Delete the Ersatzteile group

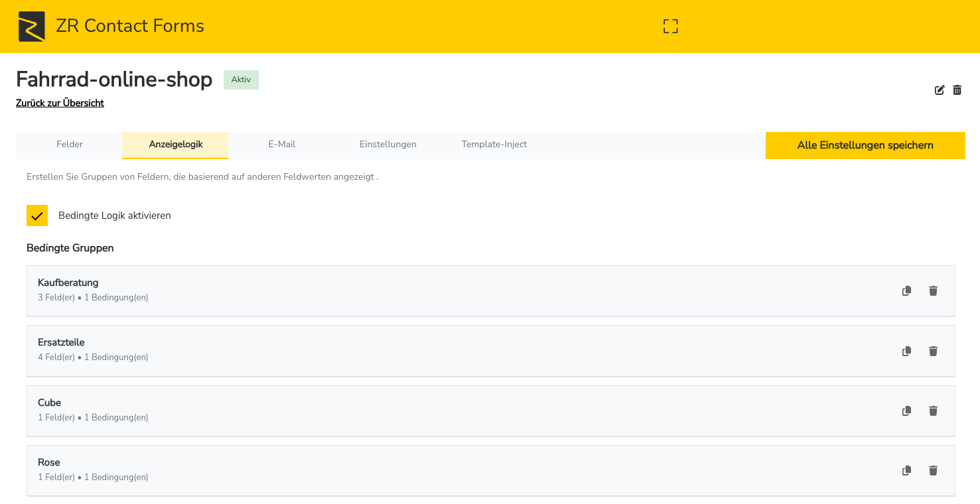coord(933,351)
